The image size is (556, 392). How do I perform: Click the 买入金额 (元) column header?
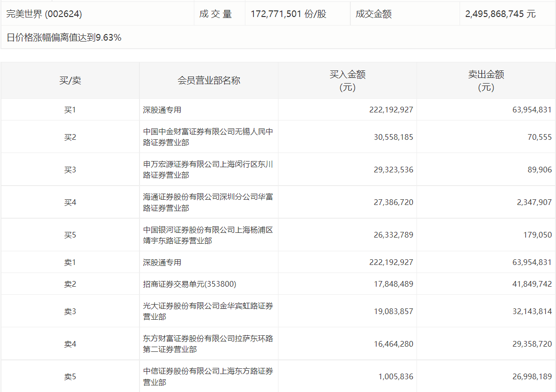pyautogui.click(x=347, y=81)
